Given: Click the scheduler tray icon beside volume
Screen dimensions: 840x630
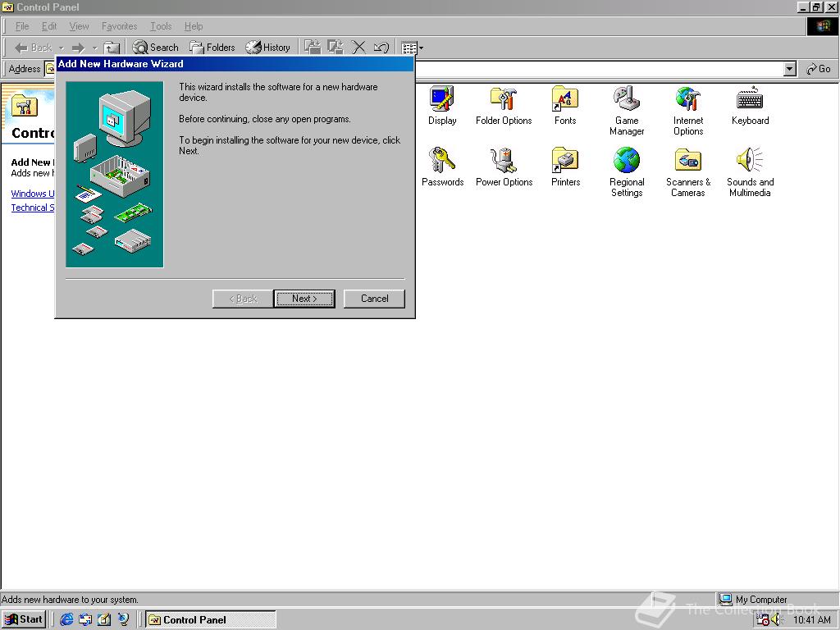Looking at the screenshot, I should (763, 619).
